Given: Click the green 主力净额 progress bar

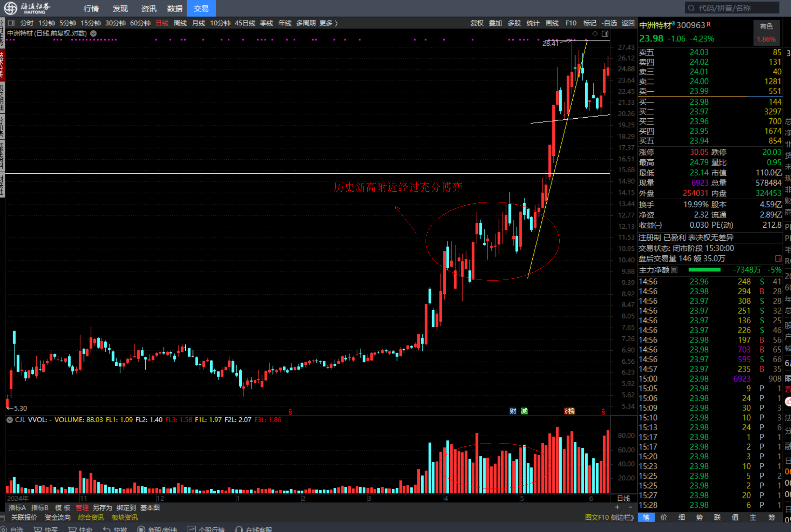Looking at the screenshot, I should [704, 270].
